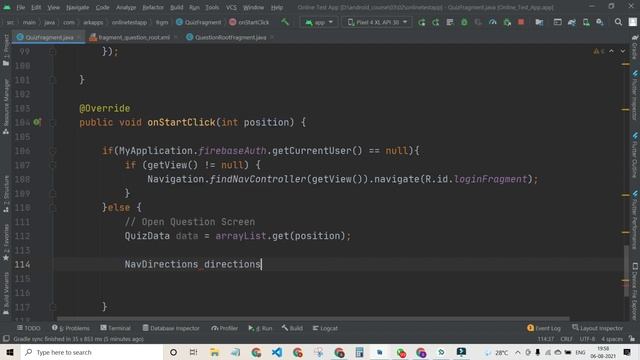The image size is (640, 360).
Task: Click the Debug app bug icon
Action: click(x=464, y=22)
